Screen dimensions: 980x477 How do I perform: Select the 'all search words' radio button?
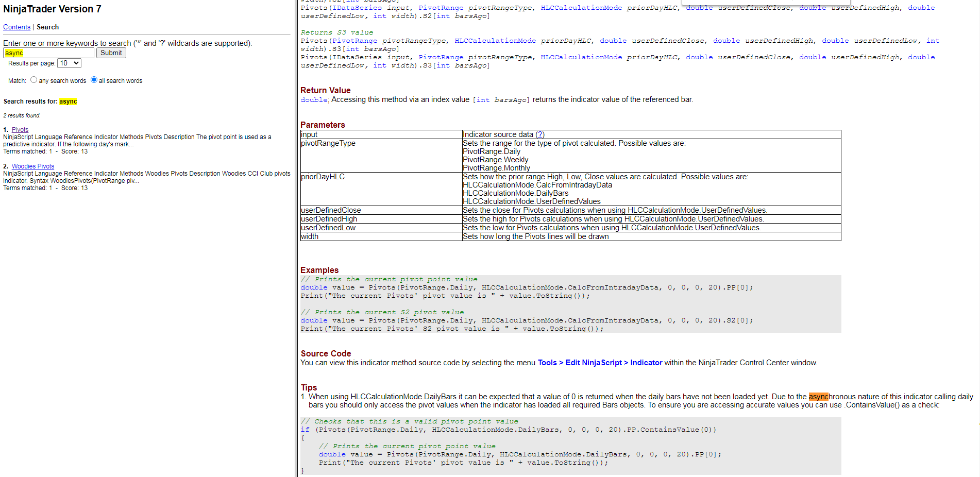tap(94, 80)
